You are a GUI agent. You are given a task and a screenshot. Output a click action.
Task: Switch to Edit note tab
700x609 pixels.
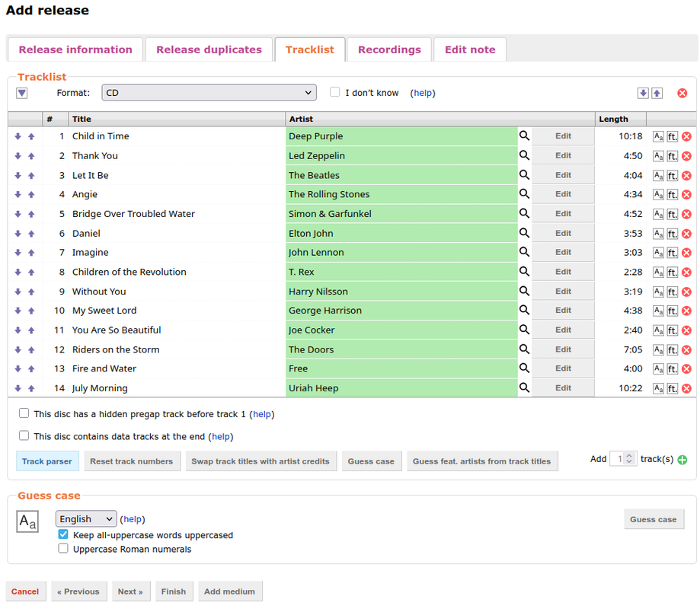click(x=470, y=49)
